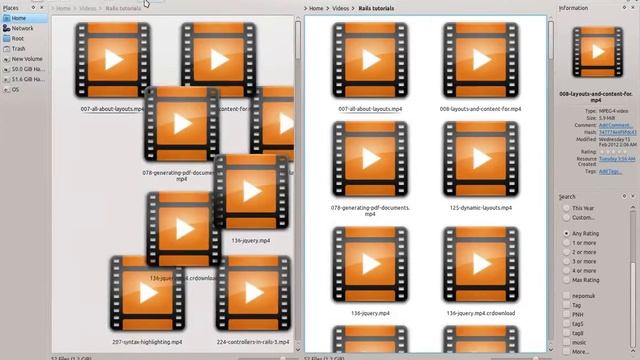The width and height of the screenshot is (640, 360).
Task: Lock or unlock the Places panel
Action: [x=33, y=8]
